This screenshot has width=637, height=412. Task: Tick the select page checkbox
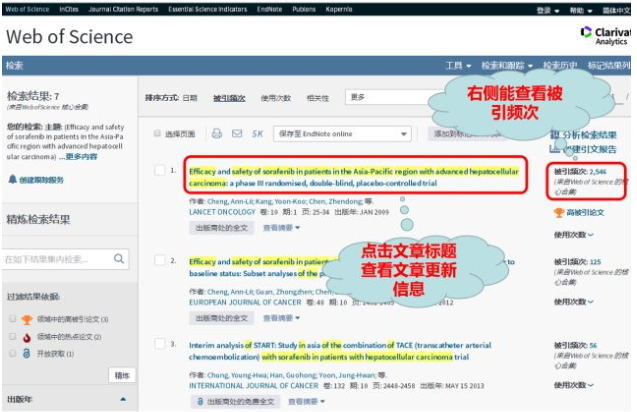pyautogui.click(x=157, y=133)
